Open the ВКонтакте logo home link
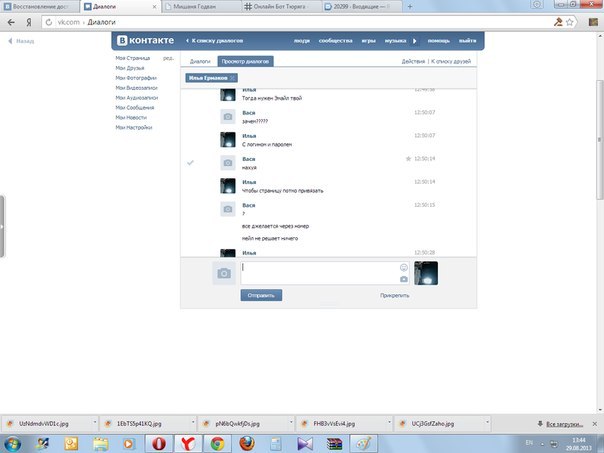 [145, 40]
